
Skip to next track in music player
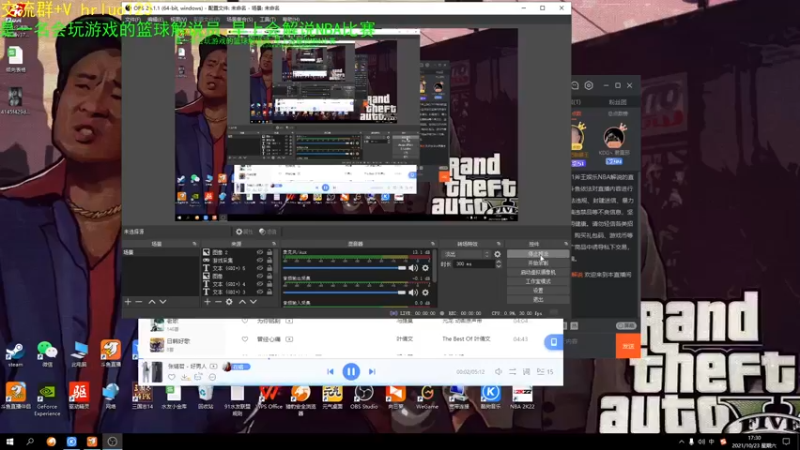(x=372, y=372)
